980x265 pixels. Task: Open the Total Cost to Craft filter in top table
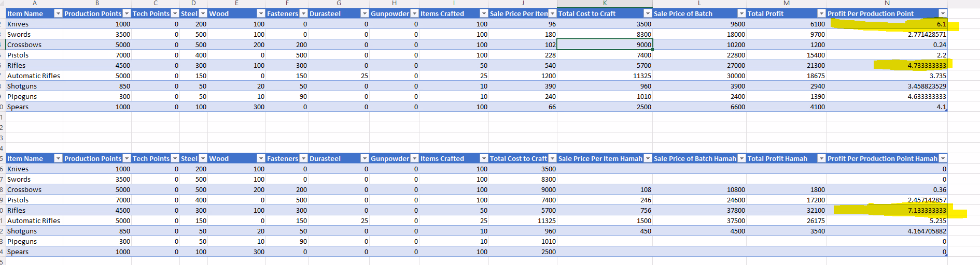[648, 13]
